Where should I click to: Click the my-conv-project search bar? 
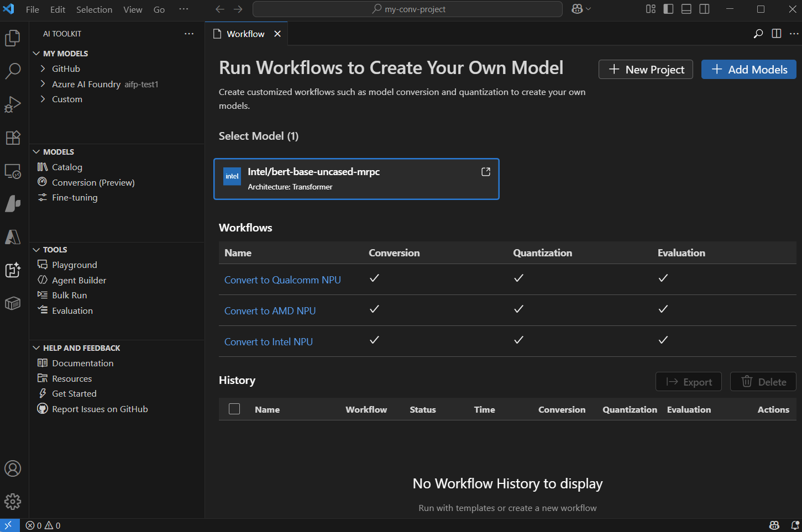click(x=407, y=9)
